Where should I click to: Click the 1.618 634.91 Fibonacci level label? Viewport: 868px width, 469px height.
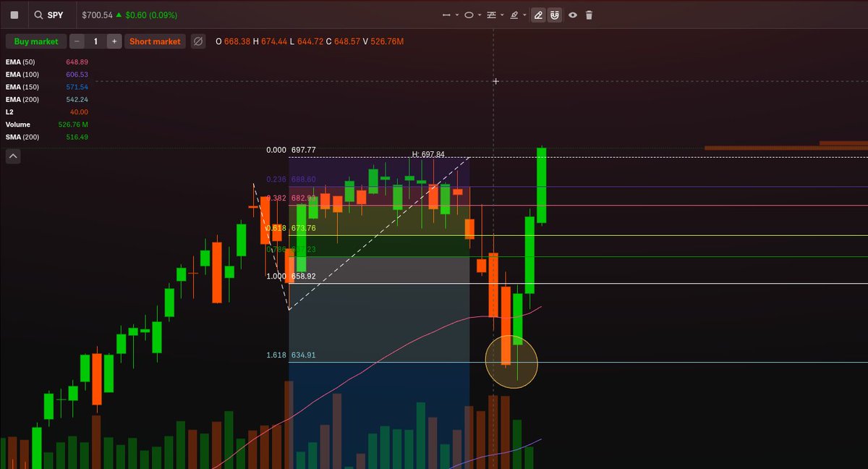click(292, 355)
